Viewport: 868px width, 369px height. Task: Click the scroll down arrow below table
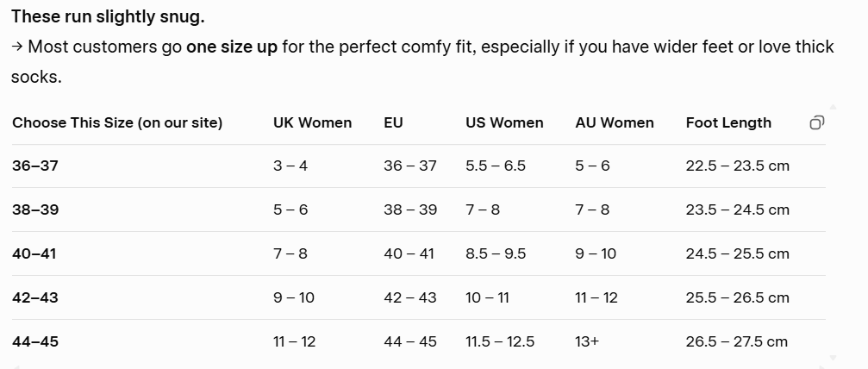(x=831, y=357)
